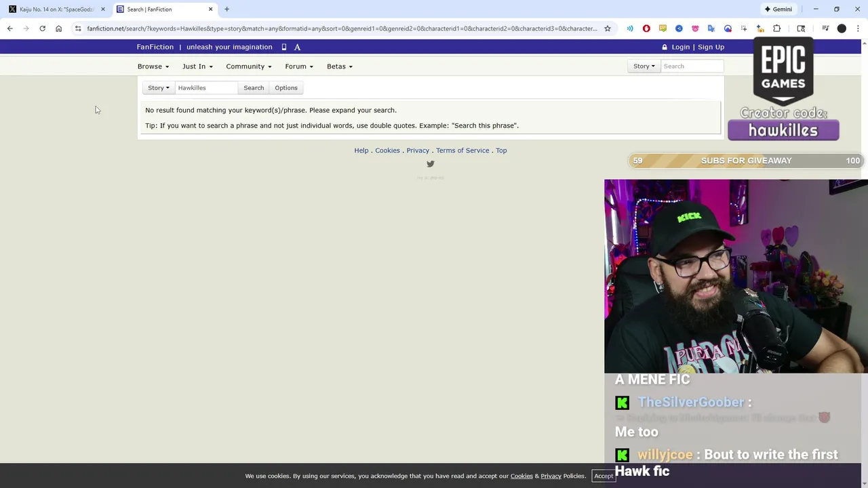Click the top-right Search input box

pos(692,66)
